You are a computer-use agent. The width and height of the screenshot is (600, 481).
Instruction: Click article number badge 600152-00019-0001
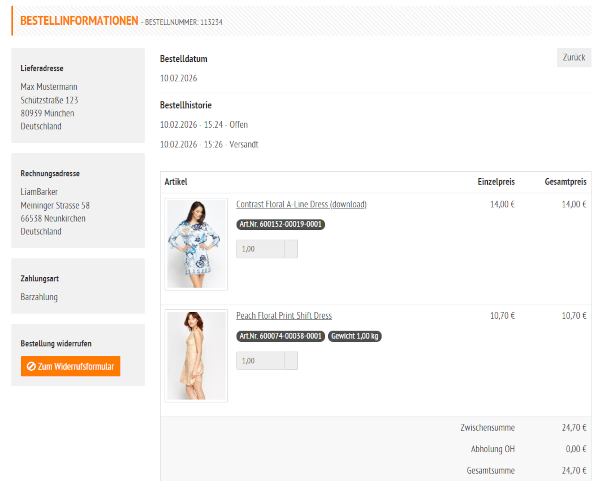[280, 225]
